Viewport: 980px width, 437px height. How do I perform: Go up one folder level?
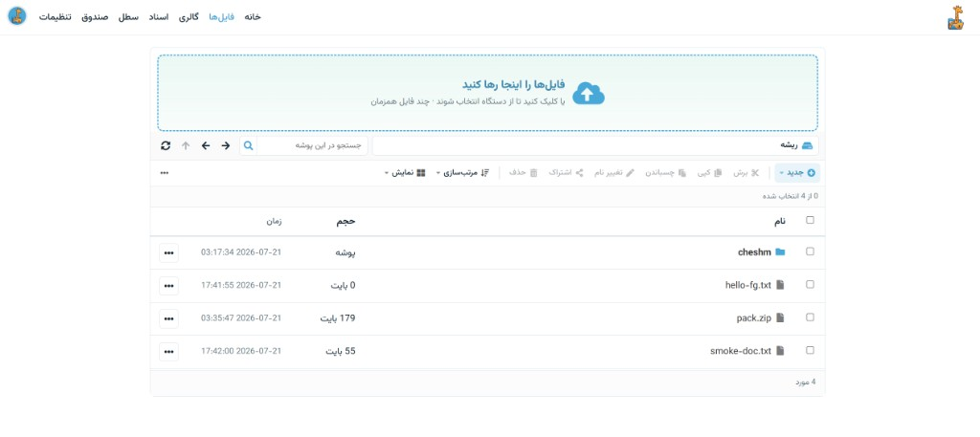186,145
